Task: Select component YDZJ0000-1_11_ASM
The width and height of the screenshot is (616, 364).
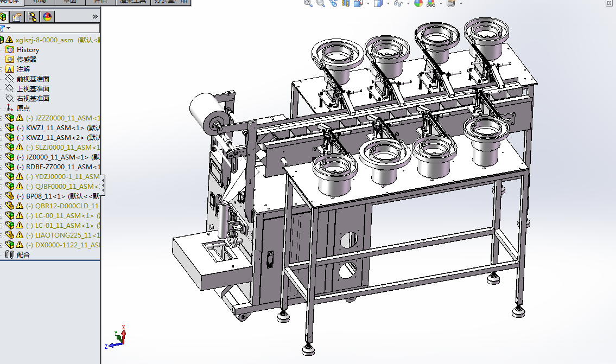Action: click(x=63, y=177)
